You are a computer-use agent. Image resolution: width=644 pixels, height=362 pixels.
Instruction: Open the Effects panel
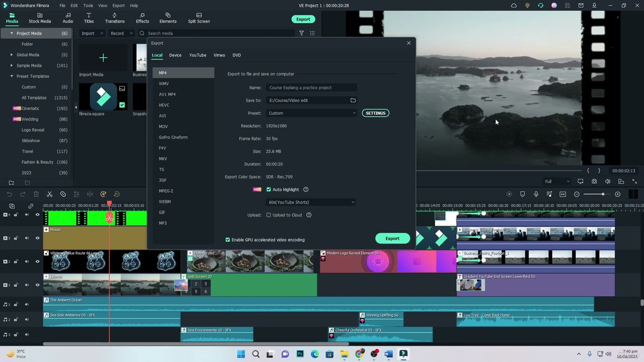point(142,18)
